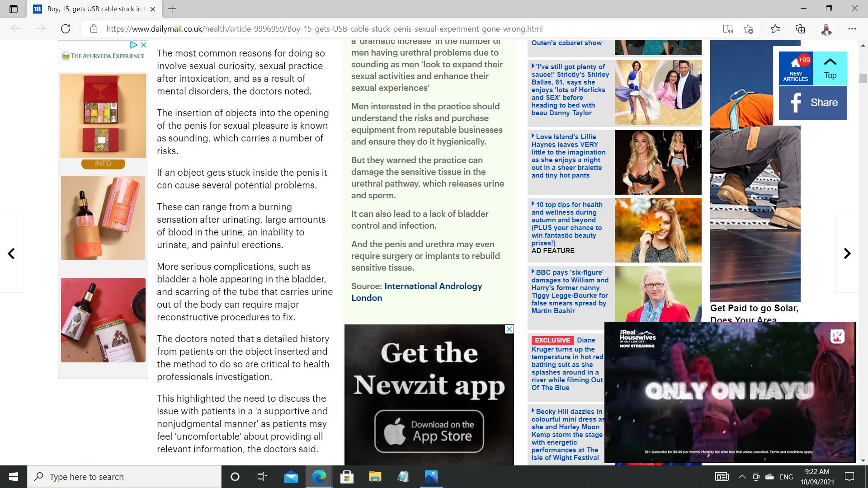Open Mail app from the taskbar
Screen dimensions: 868x488
tap(291, 477)
